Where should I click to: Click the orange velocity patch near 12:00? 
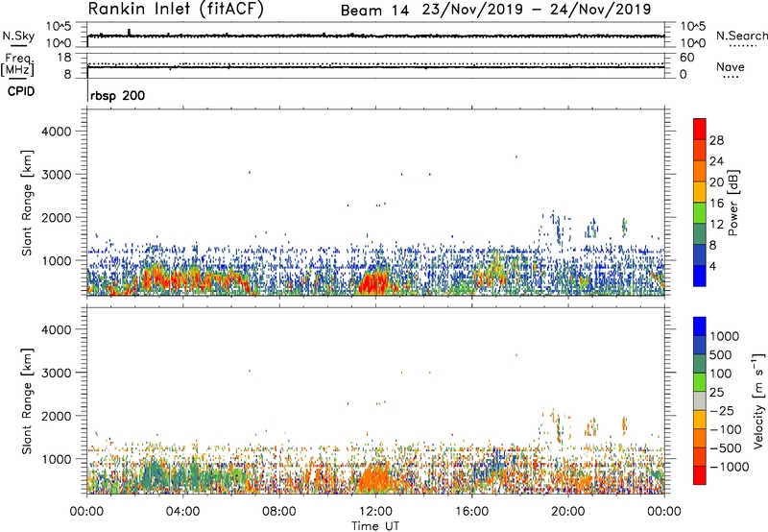pos(376,477)
